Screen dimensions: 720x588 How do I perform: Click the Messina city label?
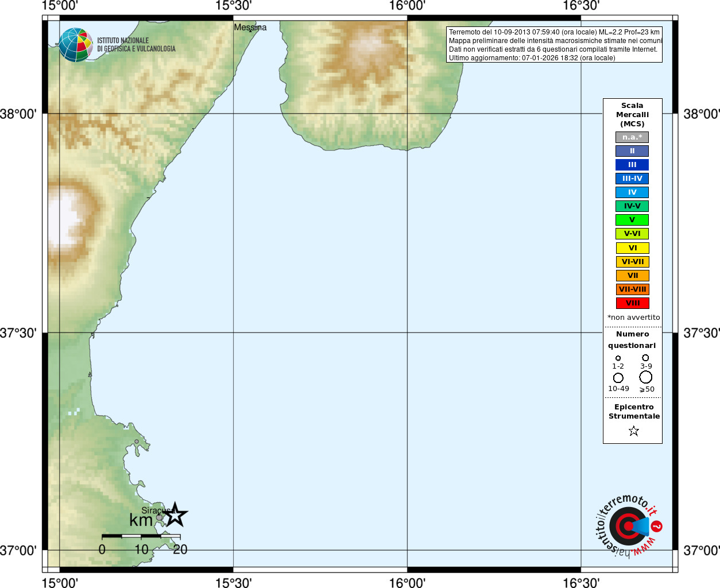[250, 28]
